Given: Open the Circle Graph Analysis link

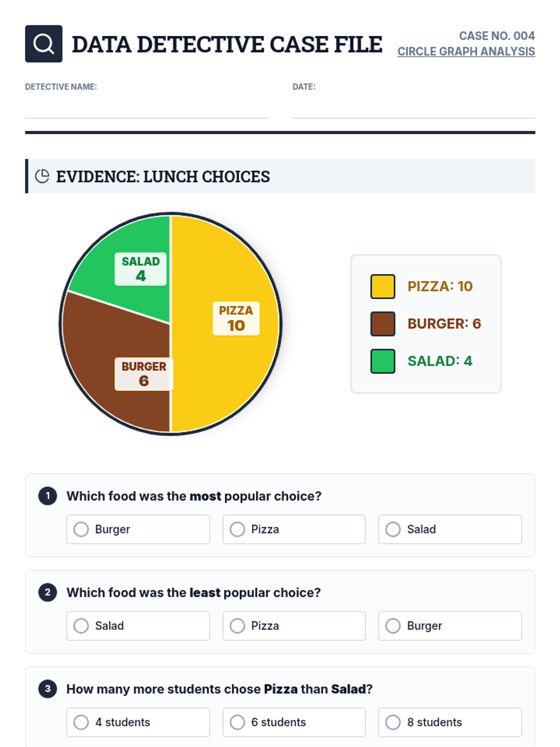Looking at the screenshot, I should (466, 51).
